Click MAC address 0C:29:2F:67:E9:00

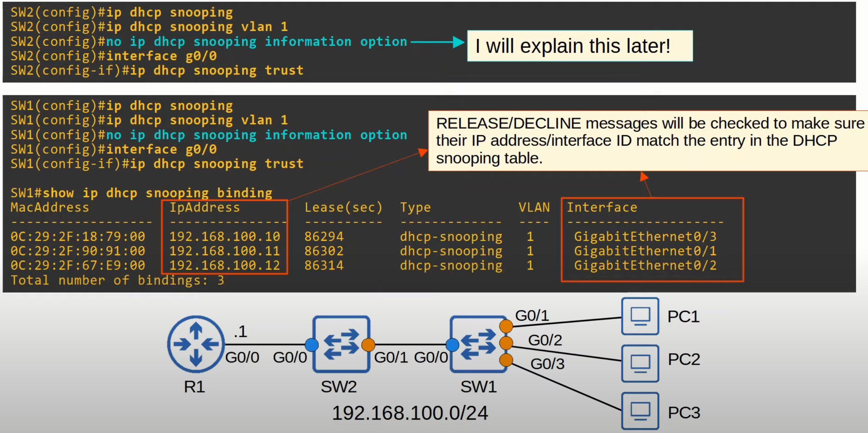pyautogui.click(x=78, y=266)
